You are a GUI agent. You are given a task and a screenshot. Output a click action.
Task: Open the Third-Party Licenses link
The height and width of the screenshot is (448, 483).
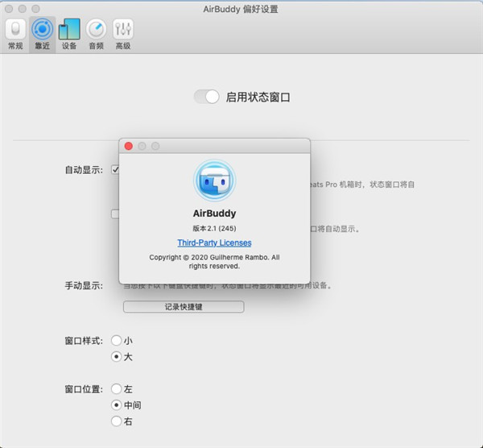point(214,243)
